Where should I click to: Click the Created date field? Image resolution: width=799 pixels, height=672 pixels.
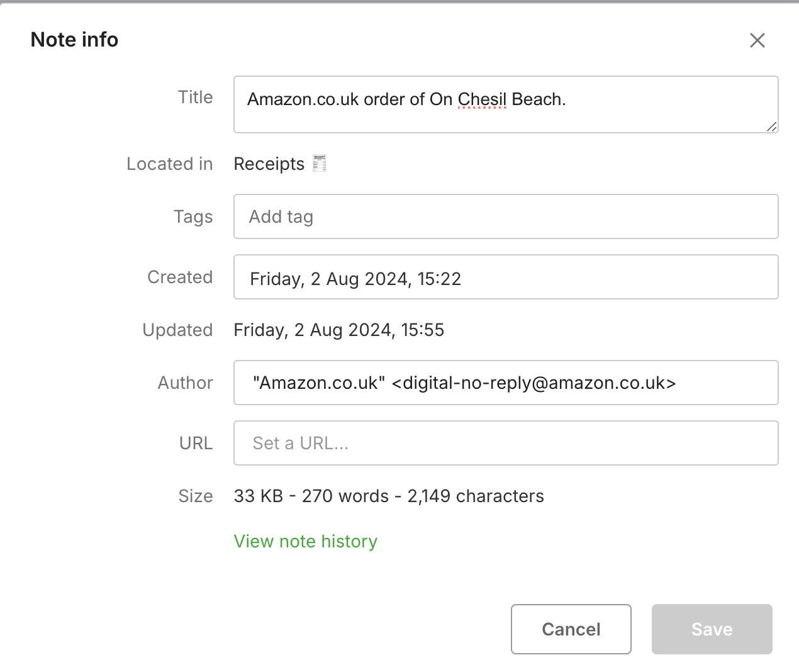(505, 277)
